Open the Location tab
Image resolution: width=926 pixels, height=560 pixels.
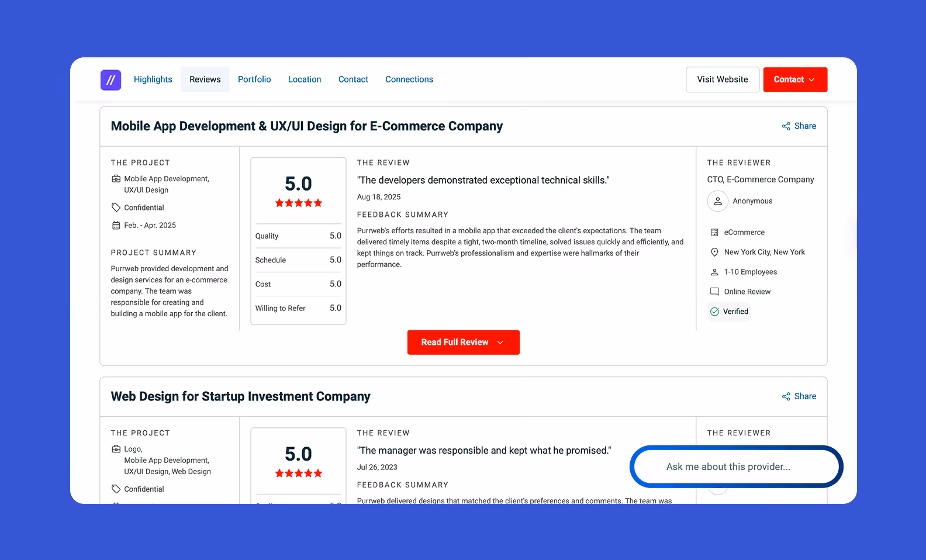[x=305, y=79]
